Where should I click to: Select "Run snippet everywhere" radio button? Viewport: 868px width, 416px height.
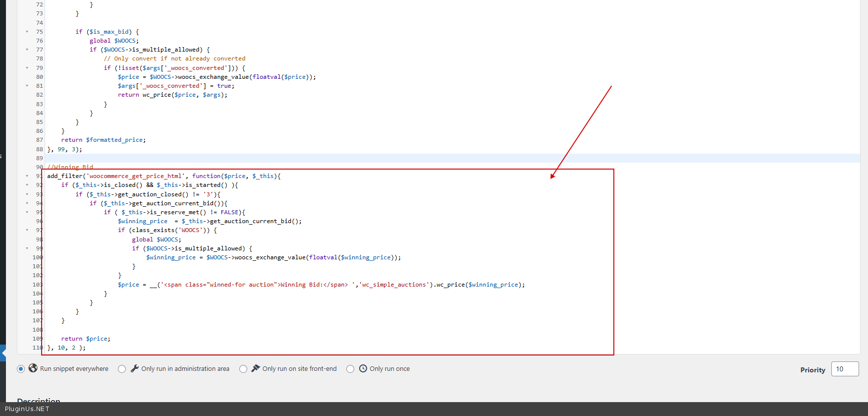tap(21, 369)
